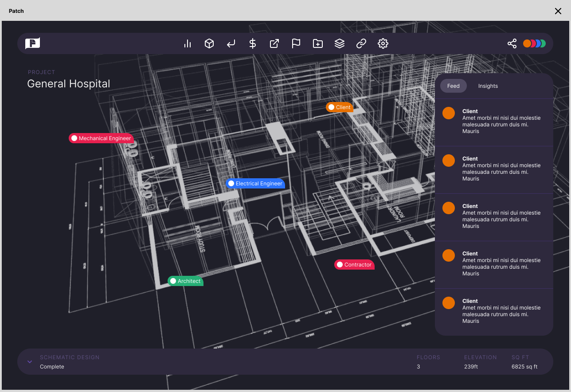
Task: Switch to the Insights tab
Action: click(x=488, y=86)
